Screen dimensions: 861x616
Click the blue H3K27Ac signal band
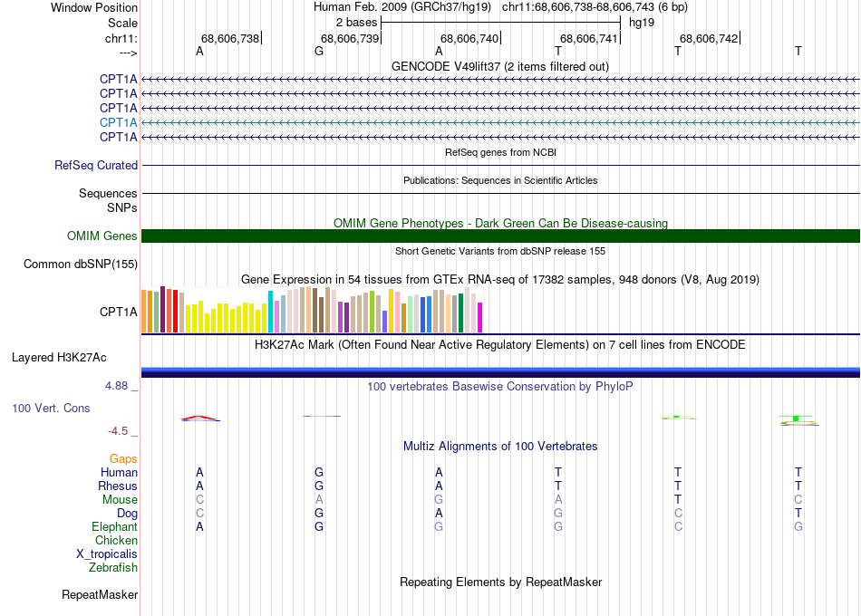[500, 371]
